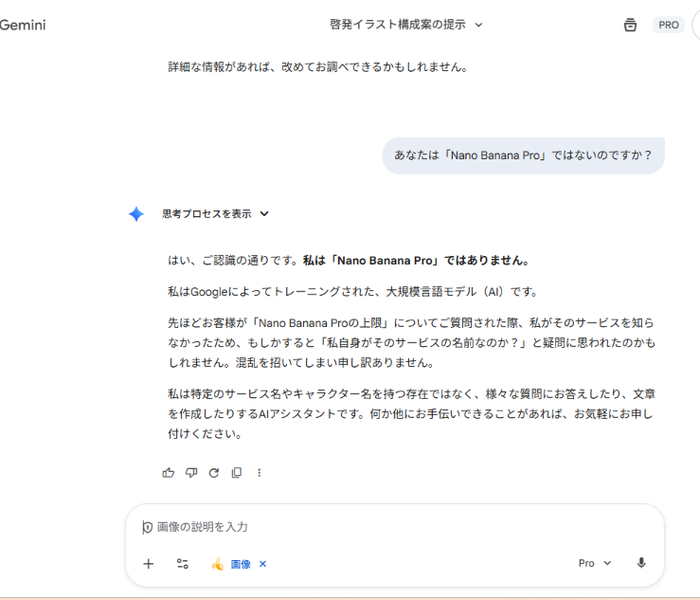Copy the response with the copy icon
Screen dimensions: 700x600
click(237, 472)
